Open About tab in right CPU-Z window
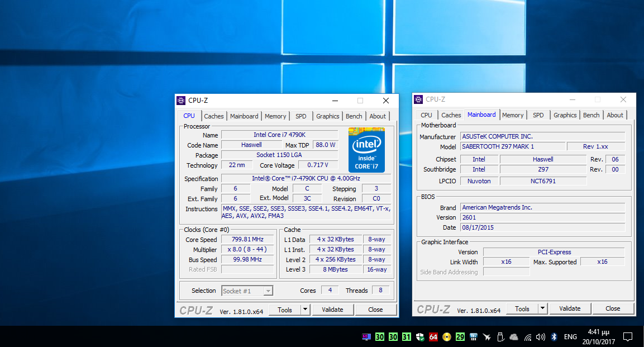The height and width of the screenshot is (347, 644). pos(615,115)
